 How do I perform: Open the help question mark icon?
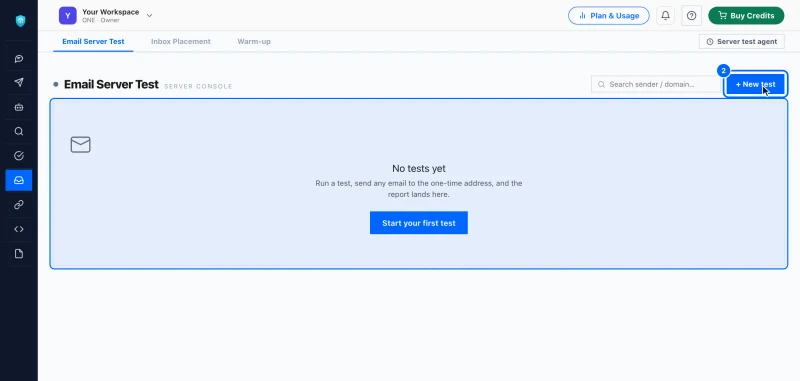point(691,16)
